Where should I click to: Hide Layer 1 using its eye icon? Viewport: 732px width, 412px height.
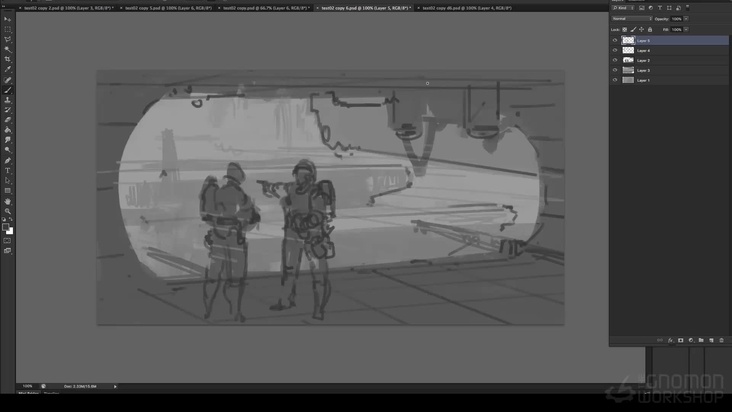click(615, 80)
